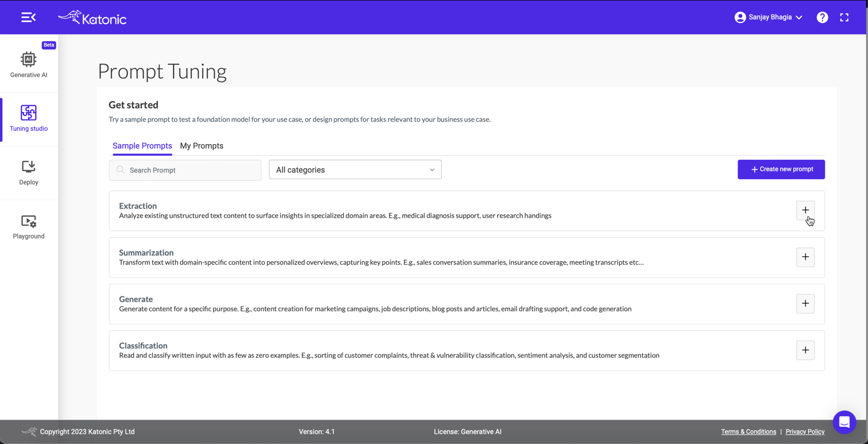The height and width of the screenshot is (444, 868).
Task: Switch to the Sample Prompts tab
Action: pyautogui.click(x=142, y=146)
